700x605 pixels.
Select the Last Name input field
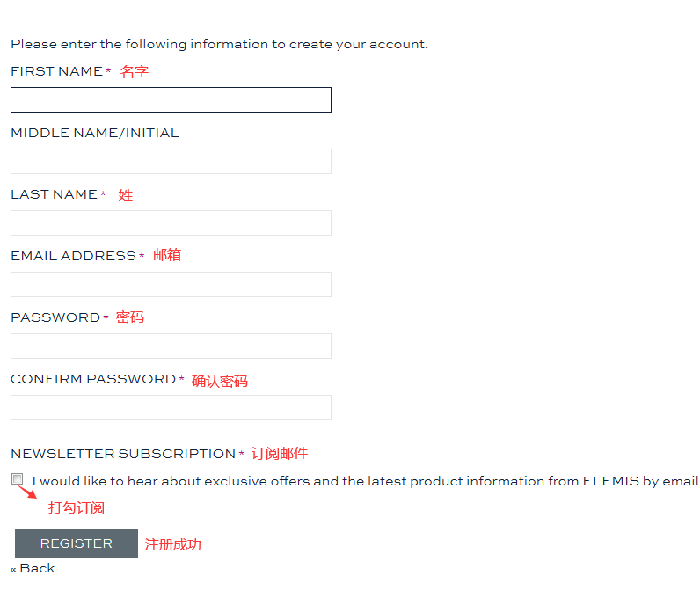tap(171, 222)
